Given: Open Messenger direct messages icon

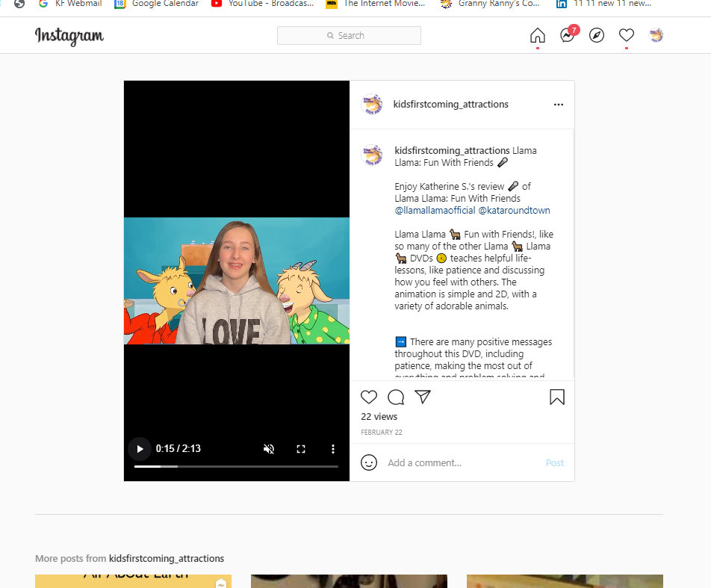Looking at the screenshot, I should pyautogui.click(x=568, y=34).
